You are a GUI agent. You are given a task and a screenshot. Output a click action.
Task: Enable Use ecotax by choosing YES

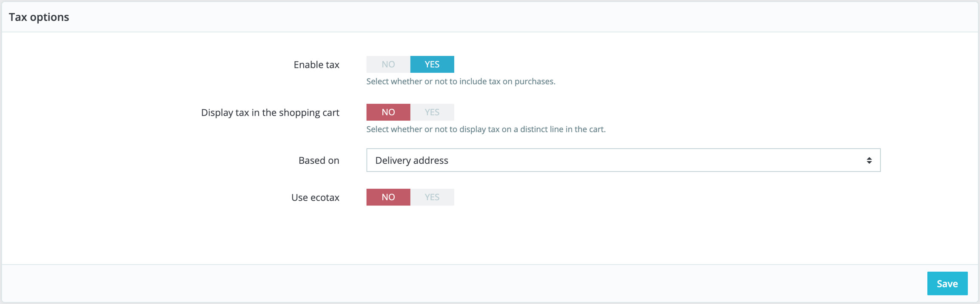point(432,197)
